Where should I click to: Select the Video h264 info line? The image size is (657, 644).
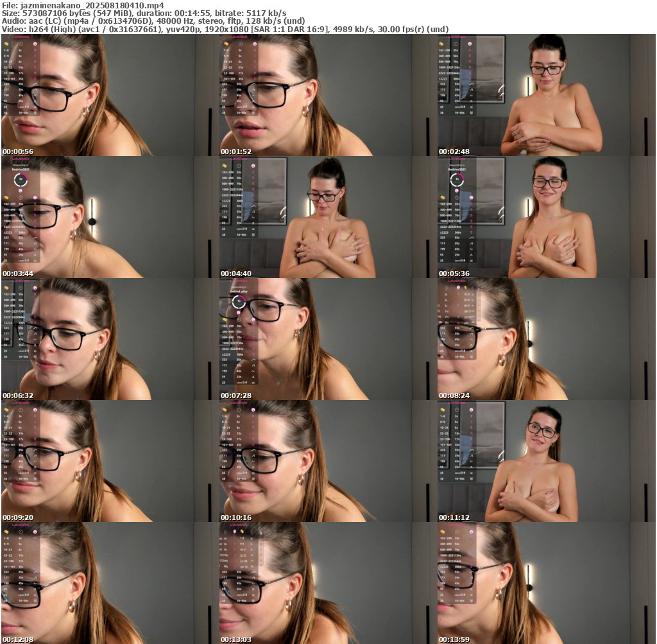pyautogui.click(x=225, y=30)
